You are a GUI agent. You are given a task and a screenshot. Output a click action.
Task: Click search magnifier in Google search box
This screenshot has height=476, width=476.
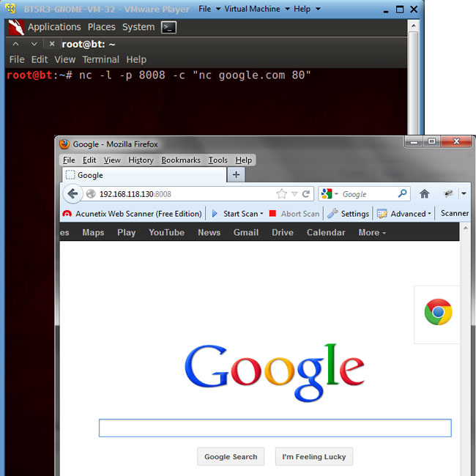(402, 194)
